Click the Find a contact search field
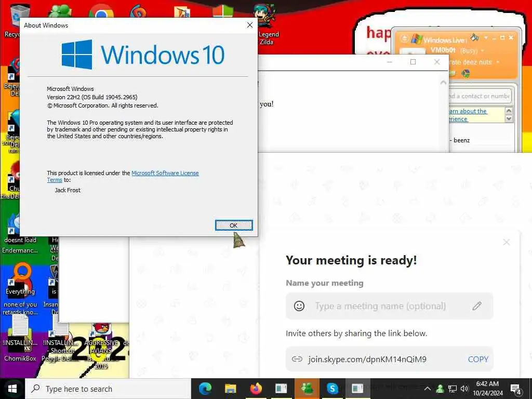This screenshot has height=399, width=532. (479, 96)
